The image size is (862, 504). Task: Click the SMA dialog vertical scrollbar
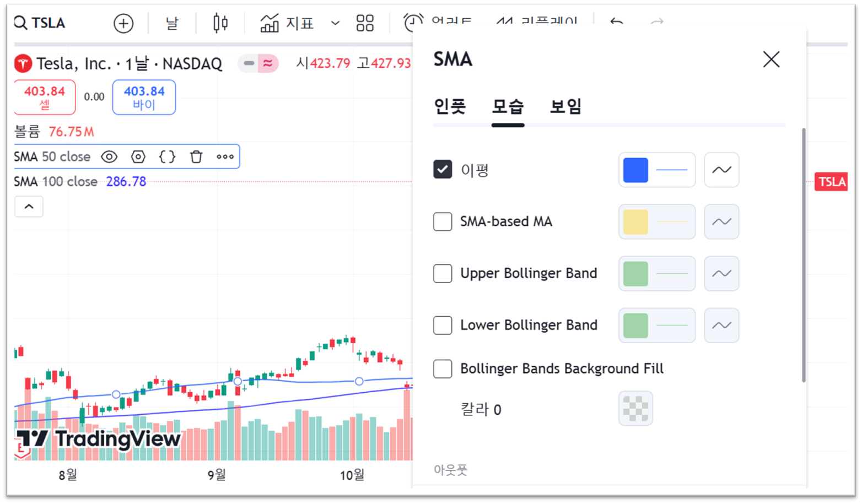804,255
